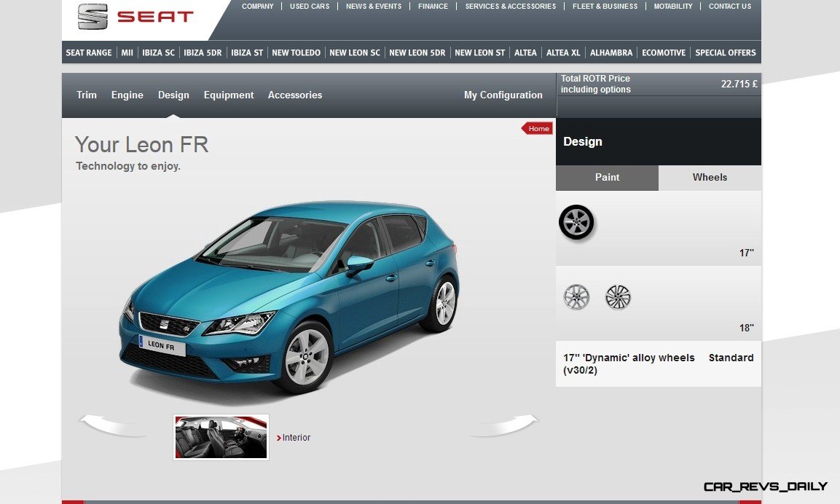This screenshot has width=840, height=504.
Task: Go to the New Toledo model page
Action: point(297,52)
